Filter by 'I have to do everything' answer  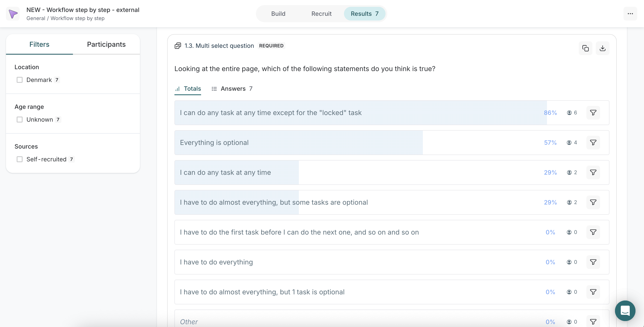[x=593, y=262]
